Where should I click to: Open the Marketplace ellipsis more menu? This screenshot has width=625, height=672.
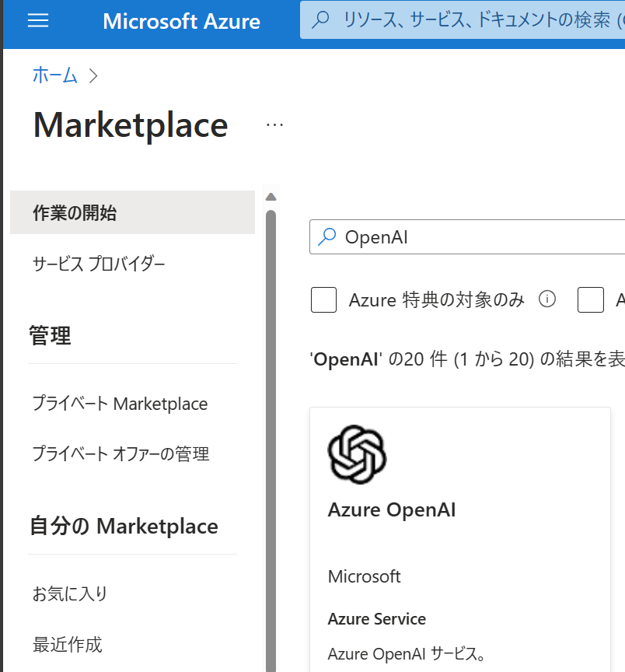274,125
